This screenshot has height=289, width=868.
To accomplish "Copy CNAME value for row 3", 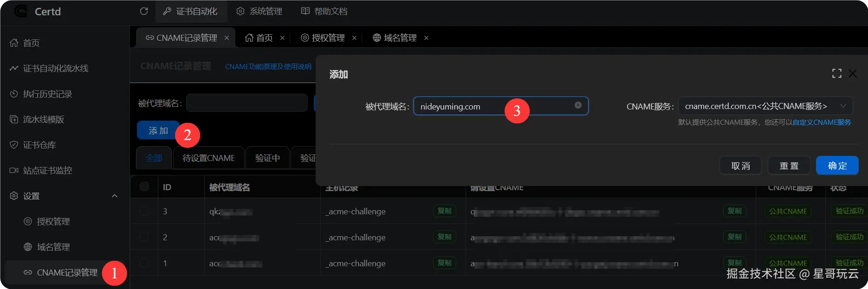I will point(734,211).
